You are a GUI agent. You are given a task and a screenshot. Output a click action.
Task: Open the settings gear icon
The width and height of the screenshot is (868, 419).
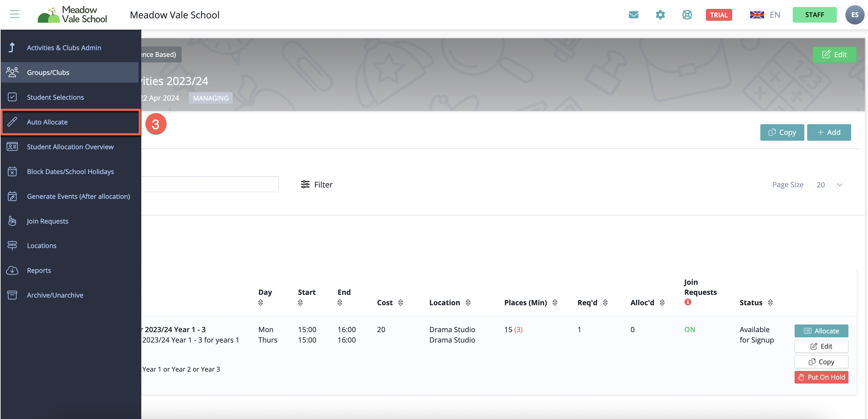click(x=660, y=15)
